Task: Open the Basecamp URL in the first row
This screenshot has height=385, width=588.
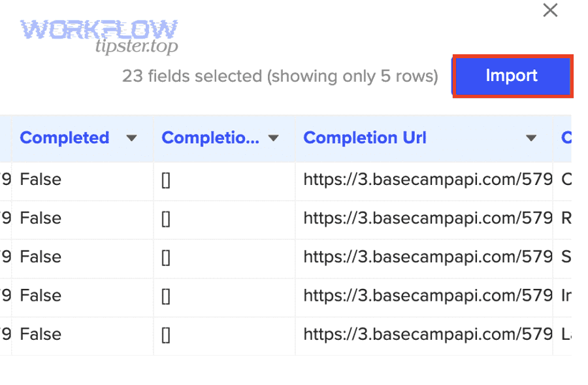Action: 426,179
